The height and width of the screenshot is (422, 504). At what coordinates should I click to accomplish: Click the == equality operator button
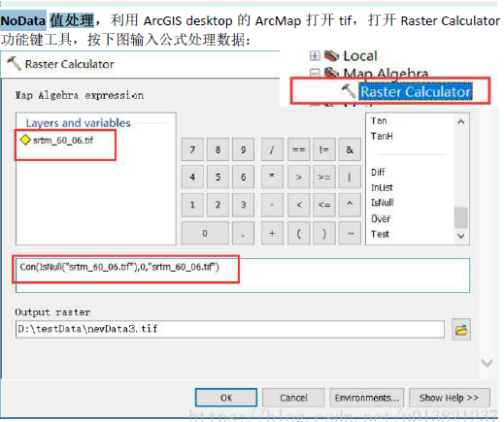(298, 149)
